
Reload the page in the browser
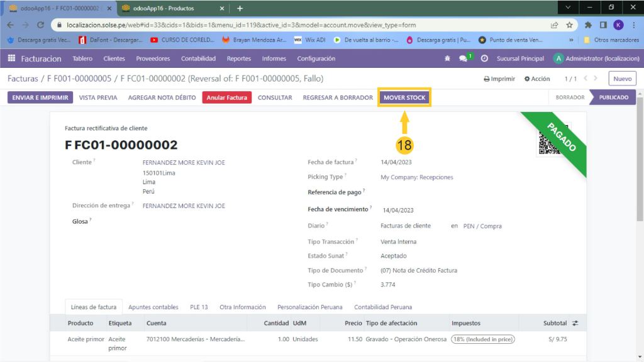41,25
